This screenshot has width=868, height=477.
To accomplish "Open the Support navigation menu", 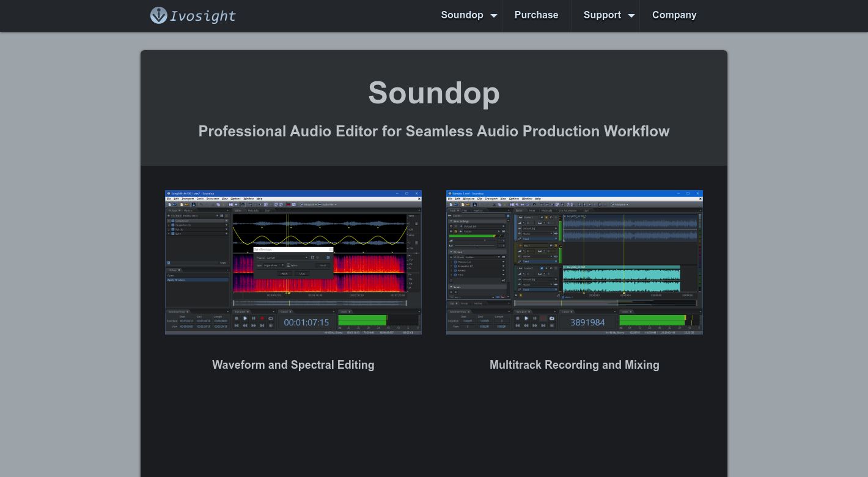I will 602,15.
